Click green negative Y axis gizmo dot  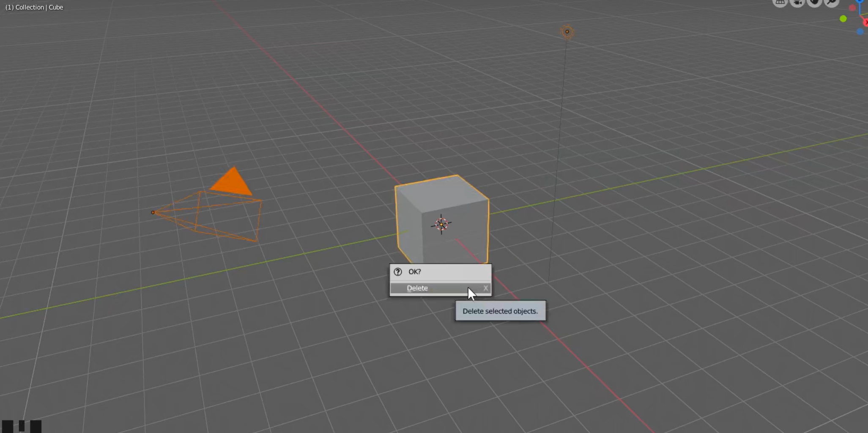[843, 19]
